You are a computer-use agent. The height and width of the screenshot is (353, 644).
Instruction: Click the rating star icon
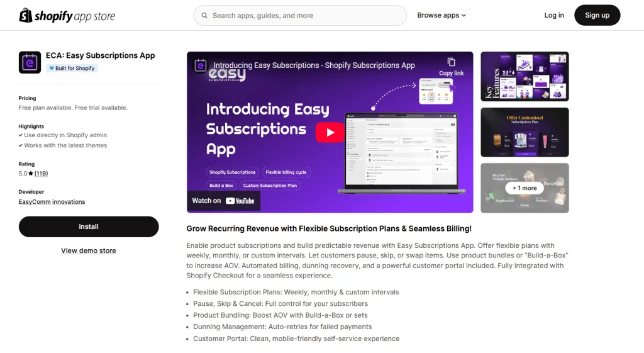(x=31, y=174)
